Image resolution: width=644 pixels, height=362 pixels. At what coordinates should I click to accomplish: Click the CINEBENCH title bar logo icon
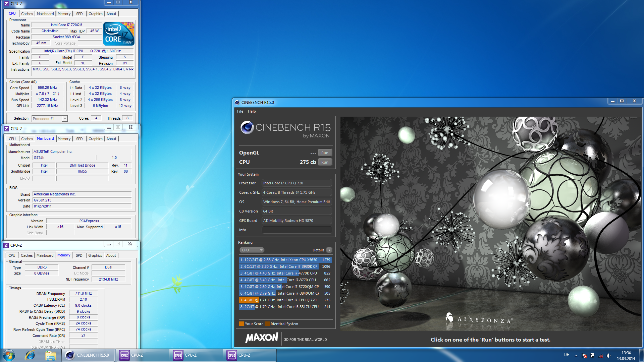(237, 103)
